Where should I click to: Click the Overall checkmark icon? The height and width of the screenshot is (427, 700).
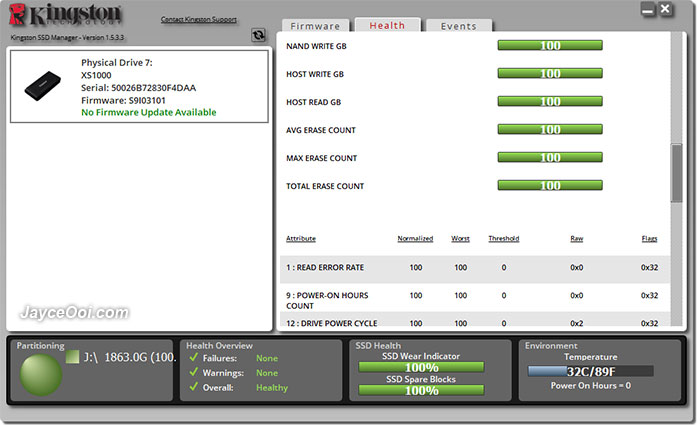193,387
